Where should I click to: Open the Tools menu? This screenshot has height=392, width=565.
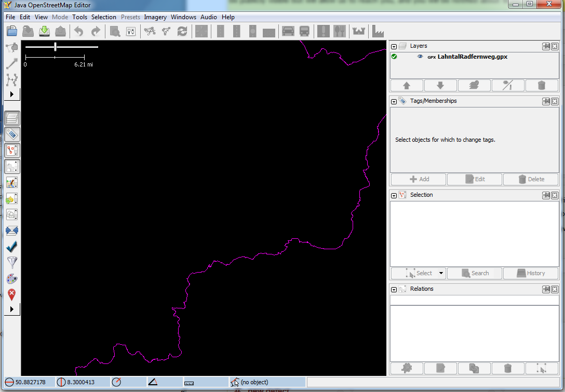(x=79, y=17)
